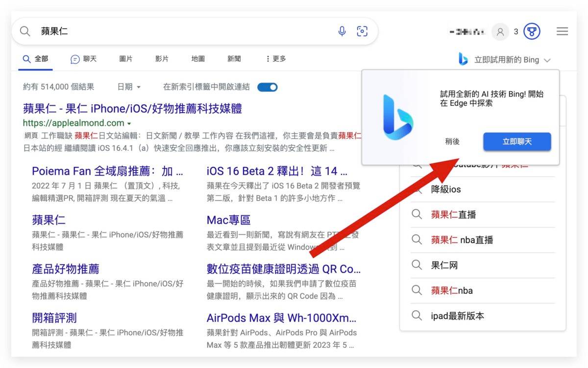The image size is (588, 368).
Task: Open iOS 16 Beta 2 釋出 link
Action: [277, 171]
